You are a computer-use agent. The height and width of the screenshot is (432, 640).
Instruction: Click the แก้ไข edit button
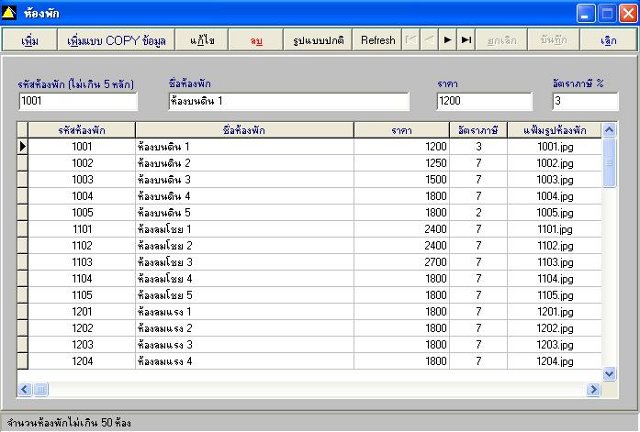tap(202, 40)
